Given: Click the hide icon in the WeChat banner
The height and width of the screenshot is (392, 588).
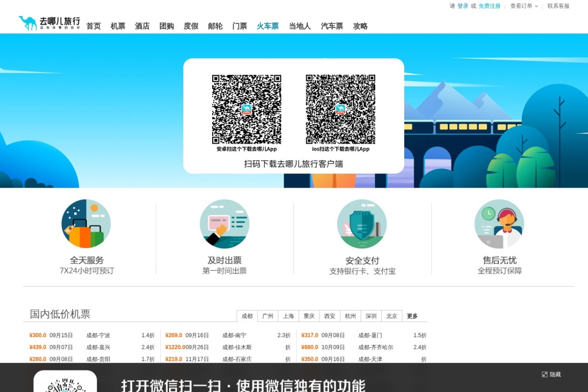Looking at the screenshot, I should [x=544, y=374].
